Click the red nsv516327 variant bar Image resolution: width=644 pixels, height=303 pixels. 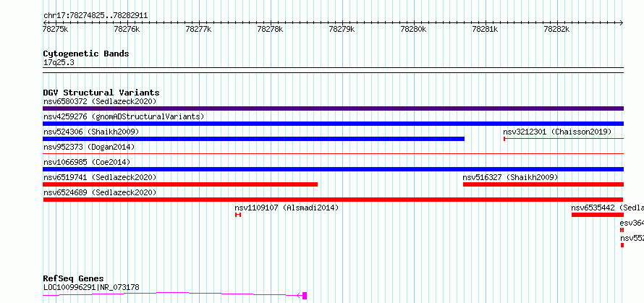pyautogui.click(x=543, y=184)
